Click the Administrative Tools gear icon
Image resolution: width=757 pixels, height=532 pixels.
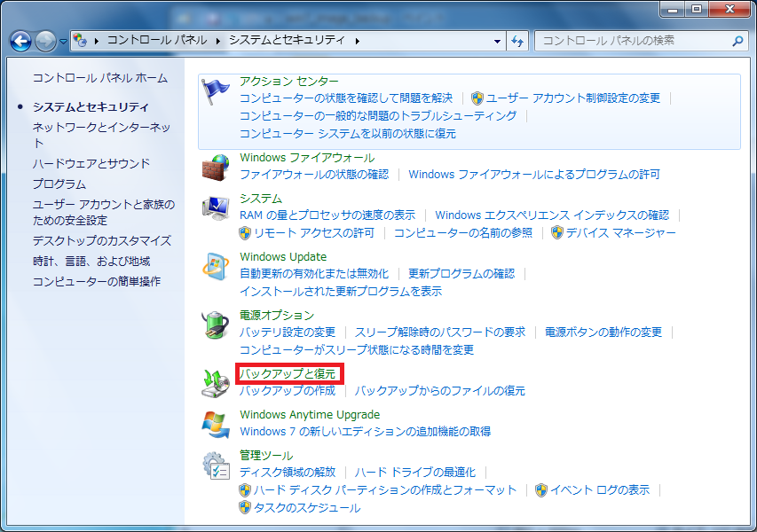tap(216, 465)
